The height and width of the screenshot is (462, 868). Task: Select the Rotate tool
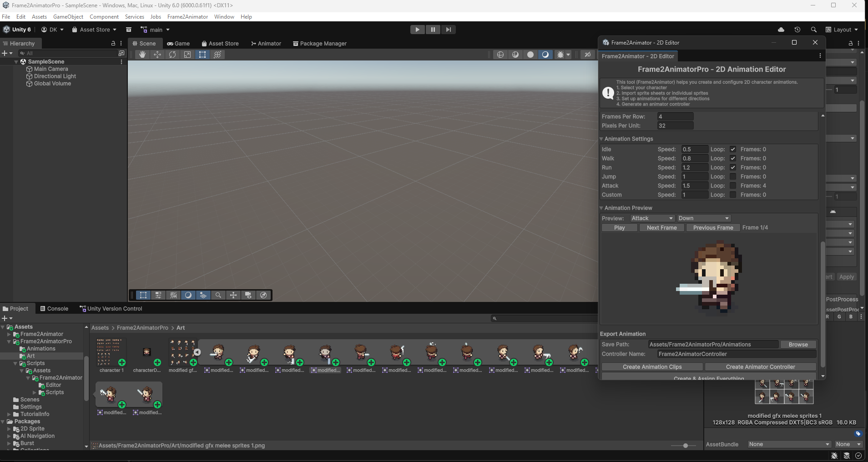pos(172,55)
